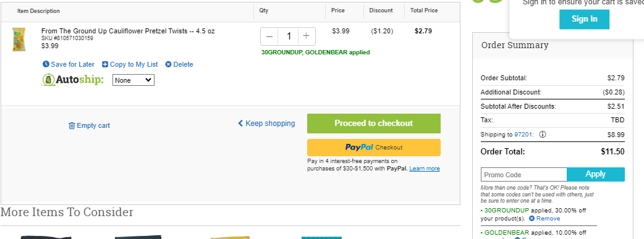Screen dimensions: 644x239
Task: Click the Proceed to checkout button
Action: (374, 123)
